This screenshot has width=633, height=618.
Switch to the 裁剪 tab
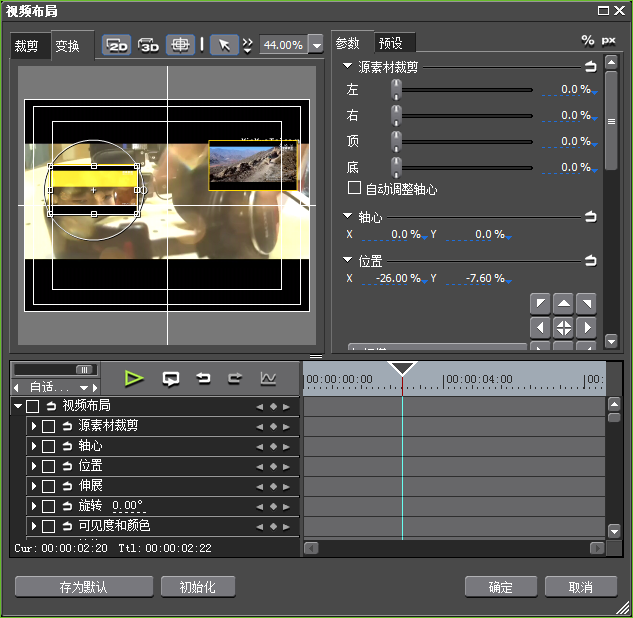[27, 47]
